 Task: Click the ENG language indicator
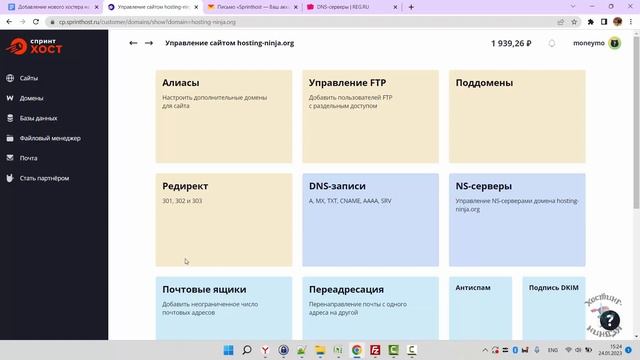click(x=553, y=350)
